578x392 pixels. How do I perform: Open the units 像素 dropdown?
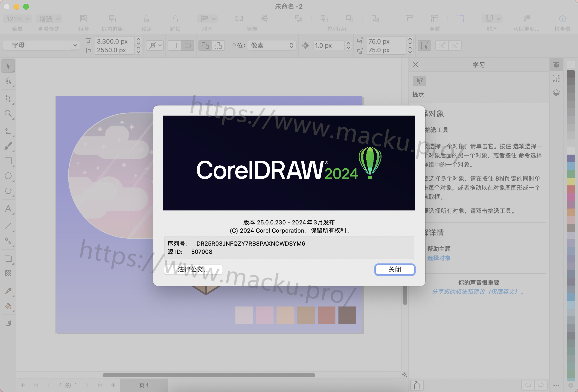[x=271, y=45]
